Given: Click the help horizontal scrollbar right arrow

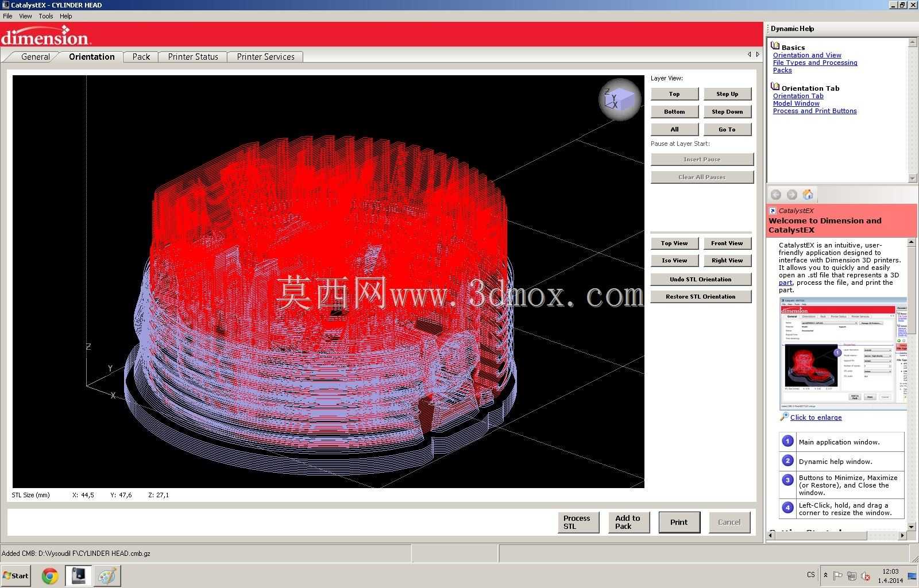Looking at the screenshot, I should 902,535.
